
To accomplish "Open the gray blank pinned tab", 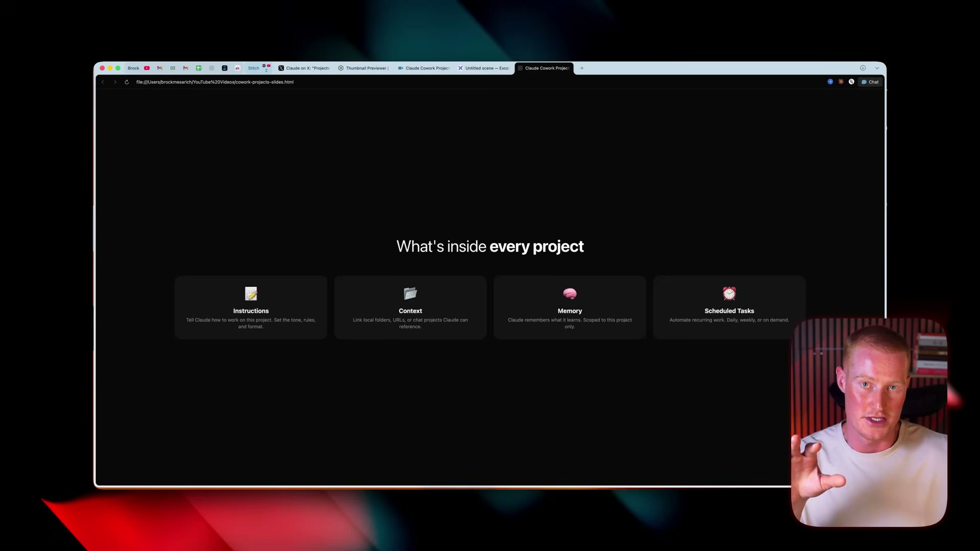I will 212,68.
